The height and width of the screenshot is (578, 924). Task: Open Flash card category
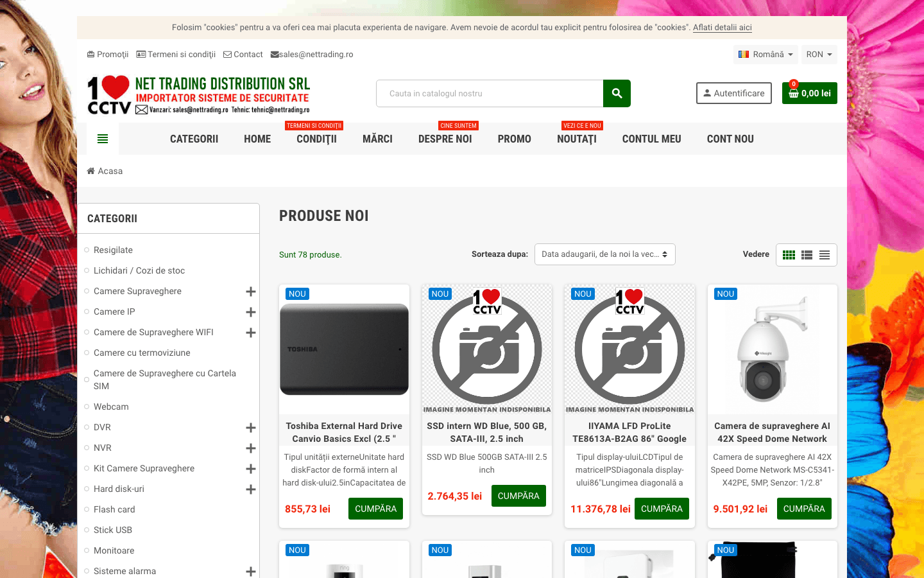114,509
